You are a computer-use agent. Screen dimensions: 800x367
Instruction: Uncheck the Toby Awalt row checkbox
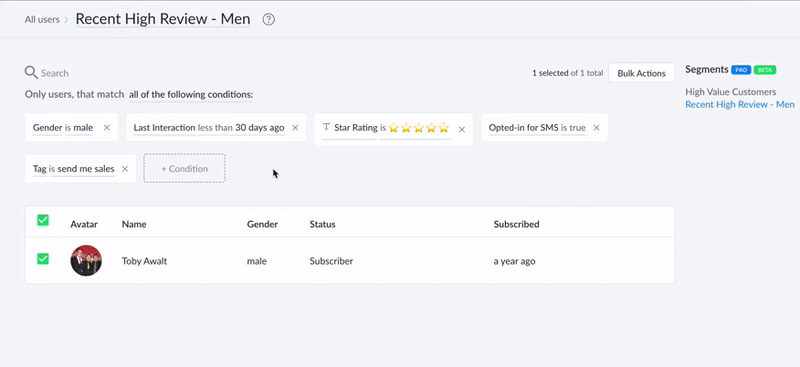click(x=43, y=259)
